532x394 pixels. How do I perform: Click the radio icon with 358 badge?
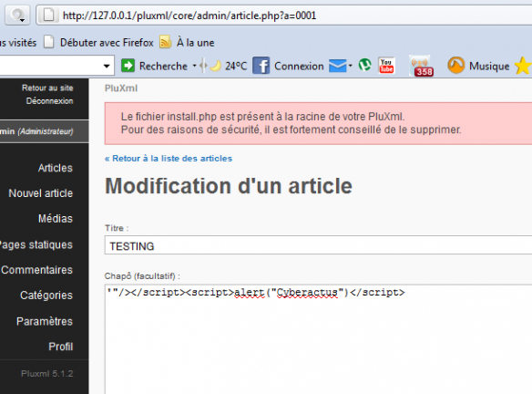click(x=421, y=66)
